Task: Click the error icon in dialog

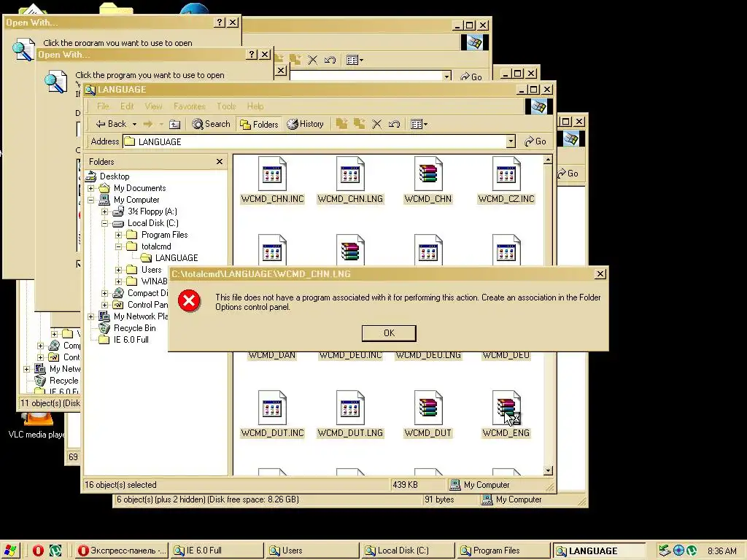Action: pos(189,300)
